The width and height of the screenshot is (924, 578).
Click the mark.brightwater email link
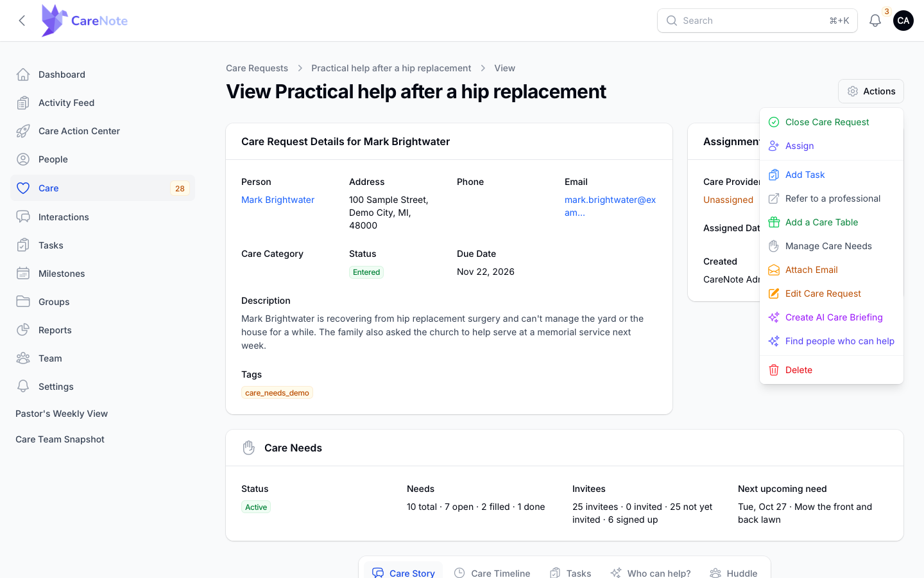(610, 206)
